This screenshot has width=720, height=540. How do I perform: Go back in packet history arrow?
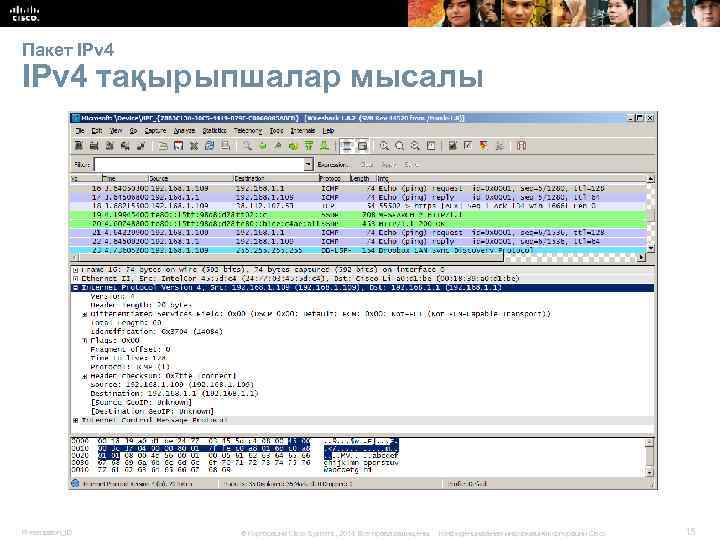263,146
